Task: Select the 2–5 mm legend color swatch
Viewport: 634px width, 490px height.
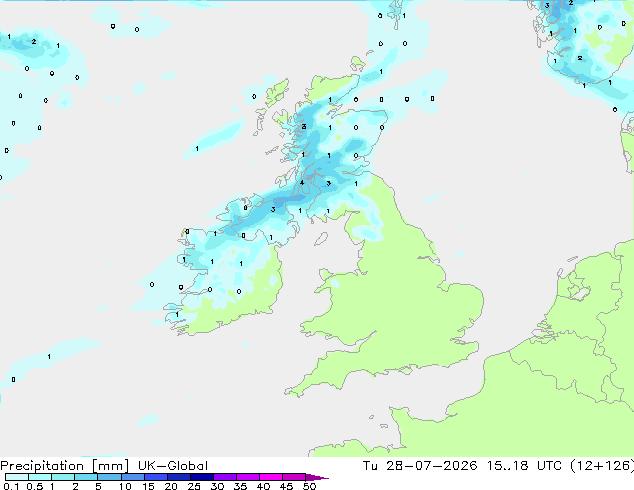Action: pos(86,477)
